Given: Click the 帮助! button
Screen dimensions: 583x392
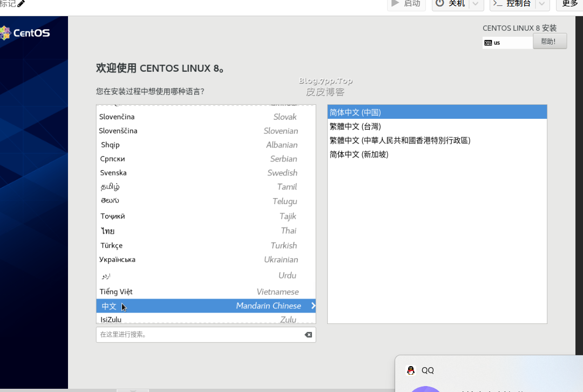Looking at the screenshot, I should click(x=550, y=40).
